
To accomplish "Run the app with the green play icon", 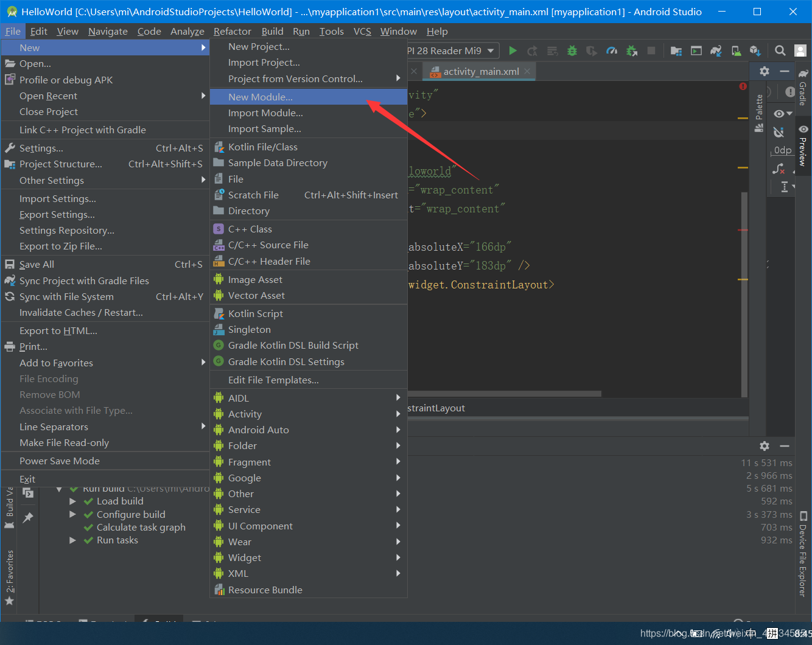I will click(513, 51).
